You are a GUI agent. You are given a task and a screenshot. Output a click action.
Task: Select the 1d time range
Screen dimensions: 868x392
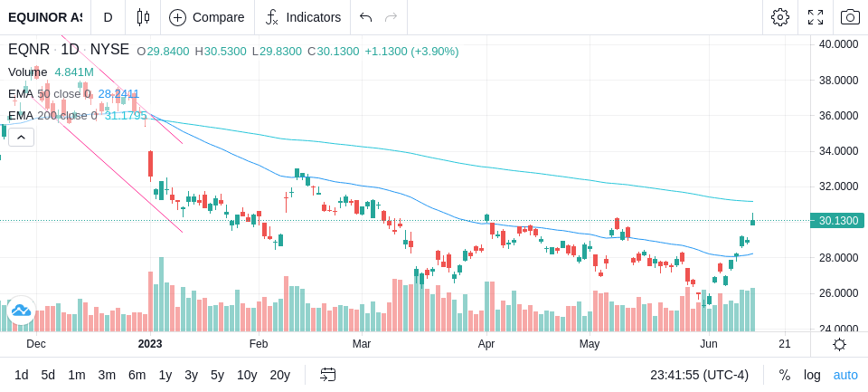(x=21, y=376)
